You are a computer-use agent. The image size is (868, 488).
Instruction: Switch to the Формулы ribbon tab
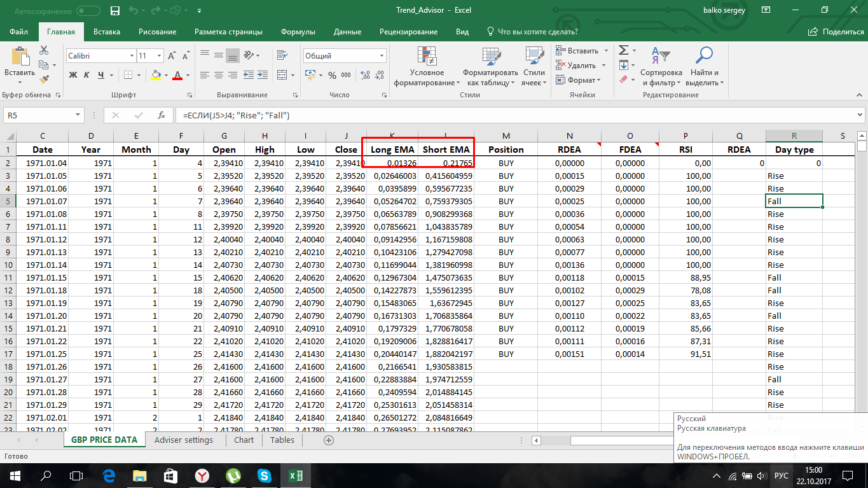pyautogui.click(x=298, y=32)
